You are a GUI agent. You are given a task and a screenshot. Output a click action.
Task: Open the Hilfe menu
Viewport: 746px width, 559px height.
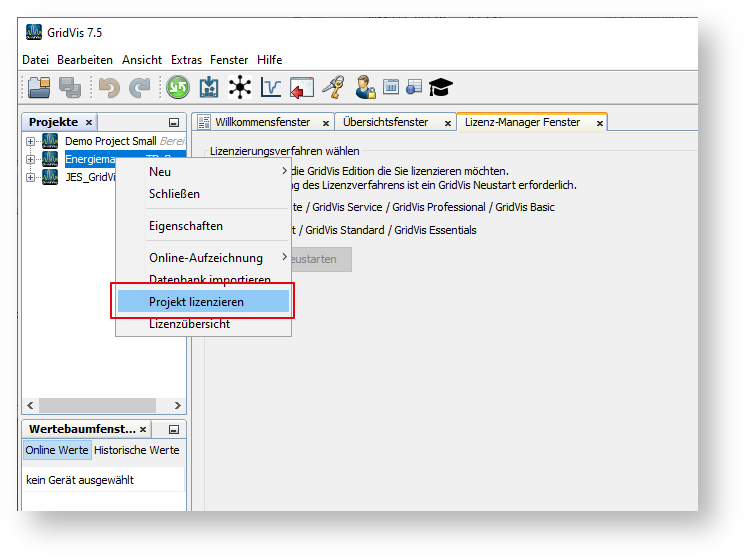[269, 60]
